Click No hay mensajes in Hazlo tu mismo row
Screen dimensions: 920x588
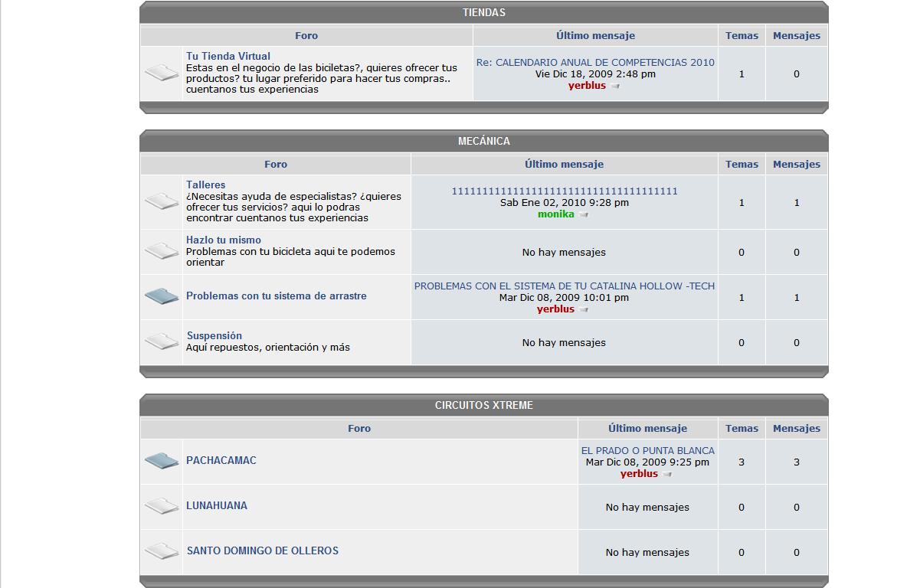564,252
